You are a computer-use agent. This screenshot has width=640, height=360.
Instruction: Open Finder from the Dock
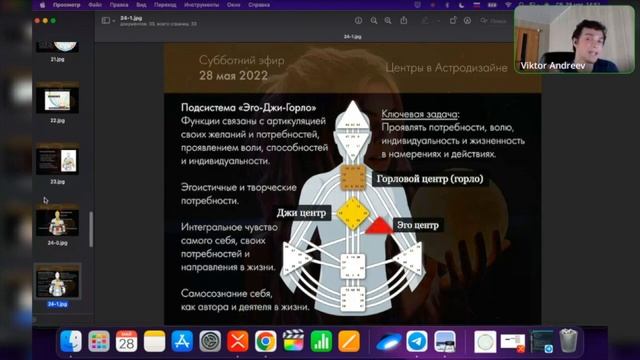click(x=71, y=341)
